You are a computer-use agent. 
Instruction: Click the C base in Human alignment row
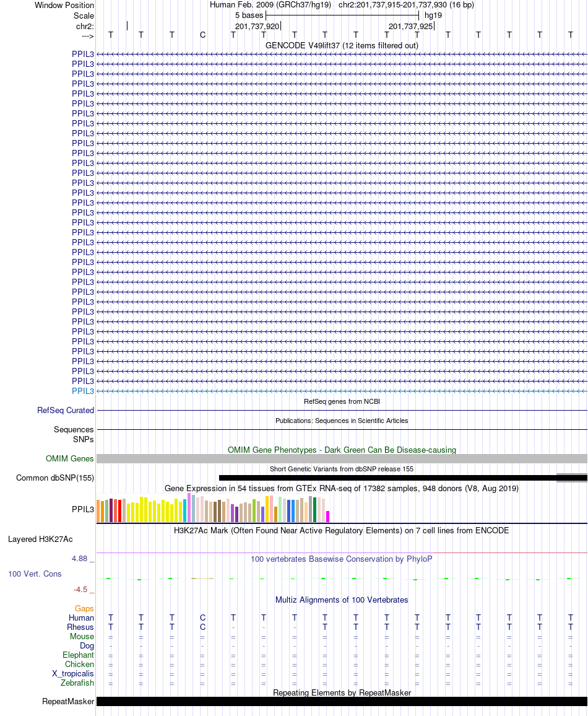tap(202, 618)
